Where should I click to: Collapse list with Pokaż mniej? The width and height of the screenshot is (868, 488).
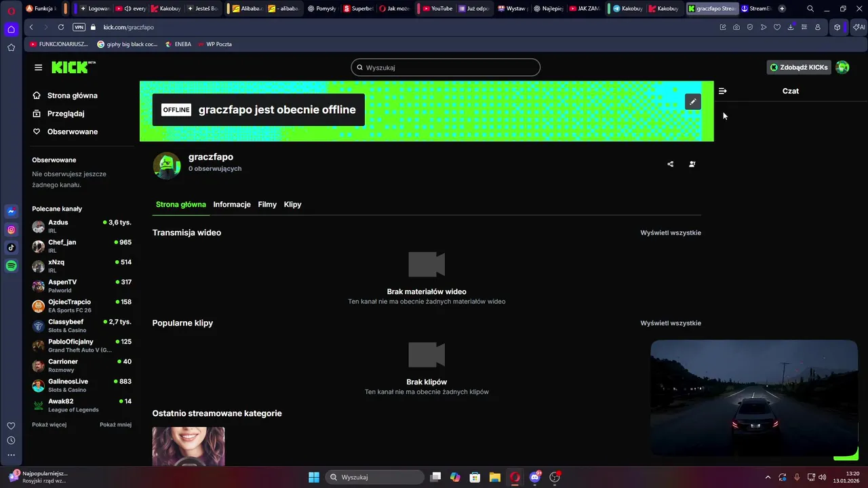click(115, 425)
